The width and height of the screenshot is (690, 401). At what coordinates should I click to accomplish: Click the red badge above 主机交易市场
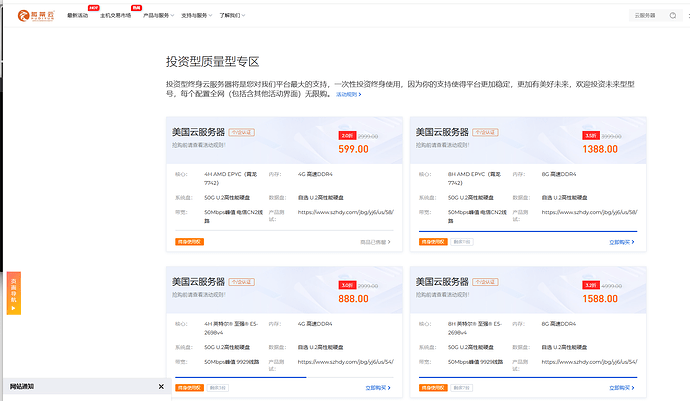point(136,8)
